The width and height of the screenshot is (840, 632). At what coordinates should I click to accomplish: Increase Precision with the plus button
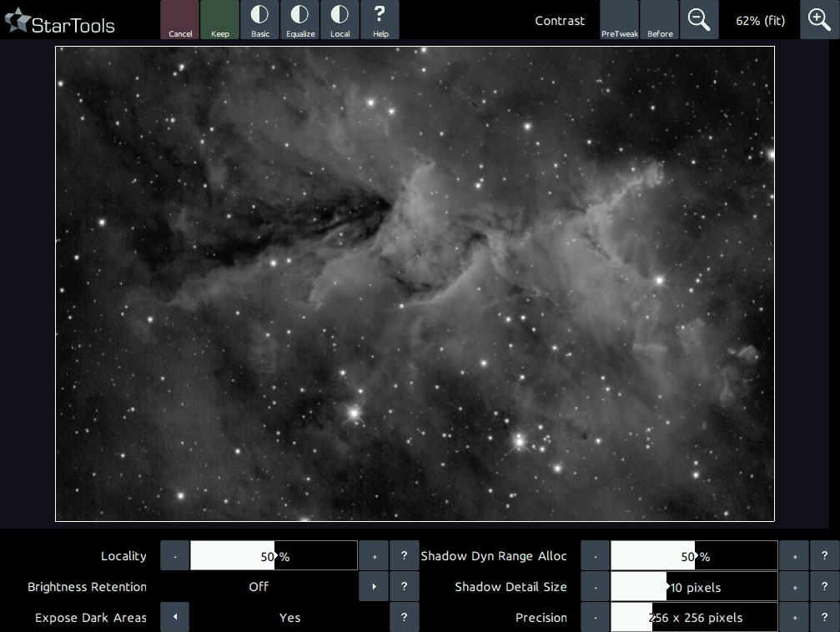click(794, 618)
